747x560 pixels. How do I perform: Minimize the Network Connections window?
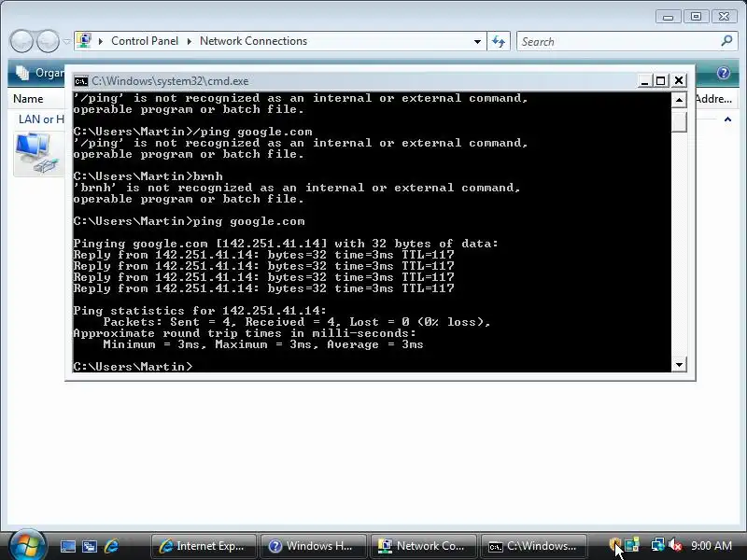click(668, 17)
